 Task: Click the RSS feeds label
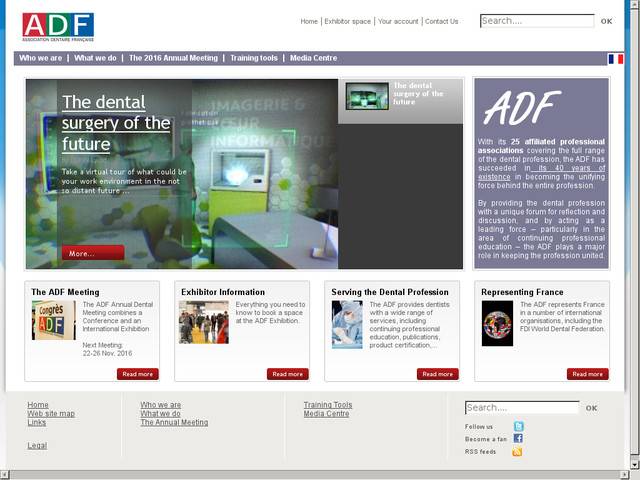click(480, 452)
